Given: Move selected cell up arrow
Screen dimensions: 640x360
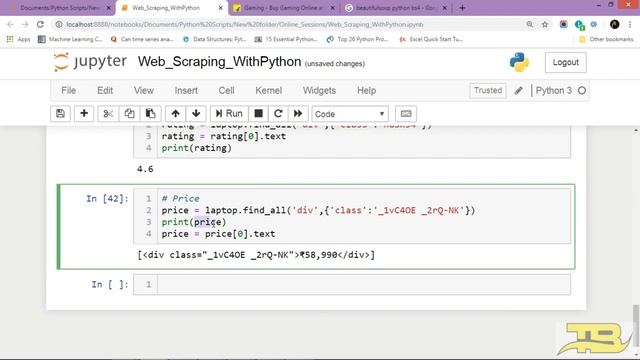Looking at the screenshot, I should (176, 113).
